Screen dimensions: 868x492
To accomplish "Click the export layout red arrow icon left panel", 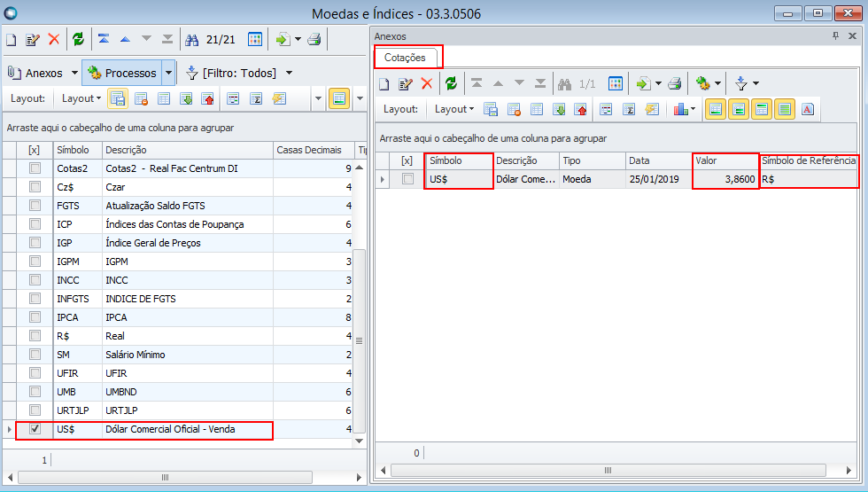I will (x=208, y=98).
